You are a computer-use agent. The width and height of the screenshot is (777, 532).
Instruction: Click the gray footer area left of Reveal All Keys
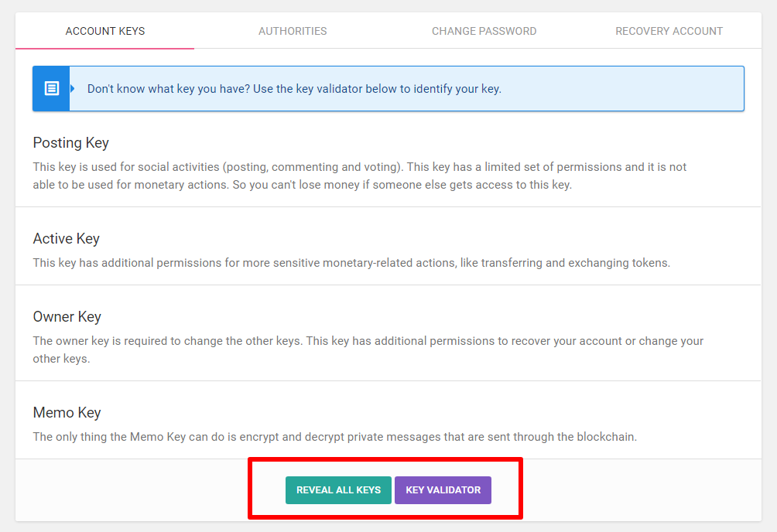pos(132,489)
